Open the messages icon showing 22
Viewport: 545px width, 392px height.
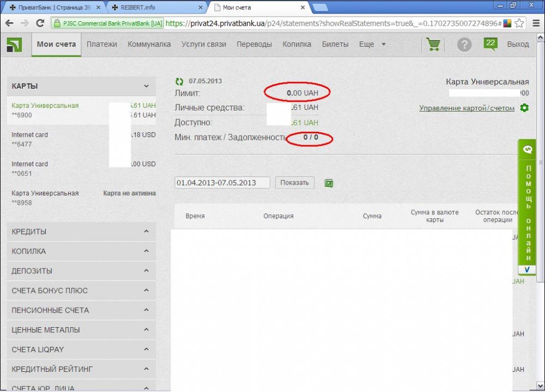click(491, 44)
